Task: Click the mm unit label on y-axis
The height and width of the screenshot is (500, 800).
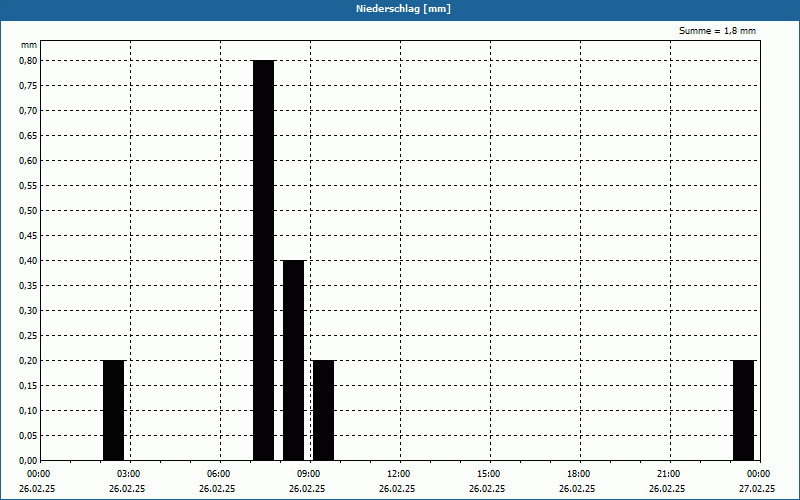Action: (29, 45)
